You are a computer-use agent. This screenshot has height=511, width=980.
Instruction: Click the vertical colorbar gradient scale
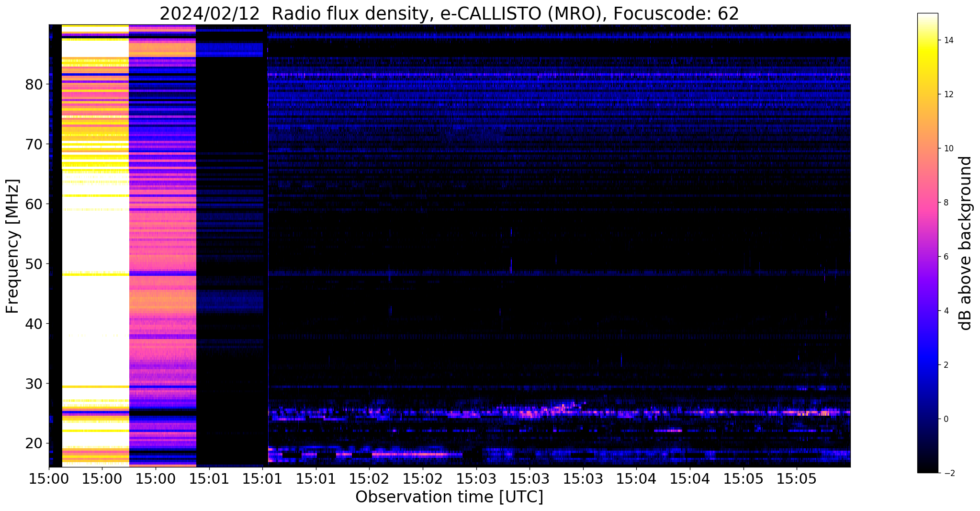(x=927, y=243)
